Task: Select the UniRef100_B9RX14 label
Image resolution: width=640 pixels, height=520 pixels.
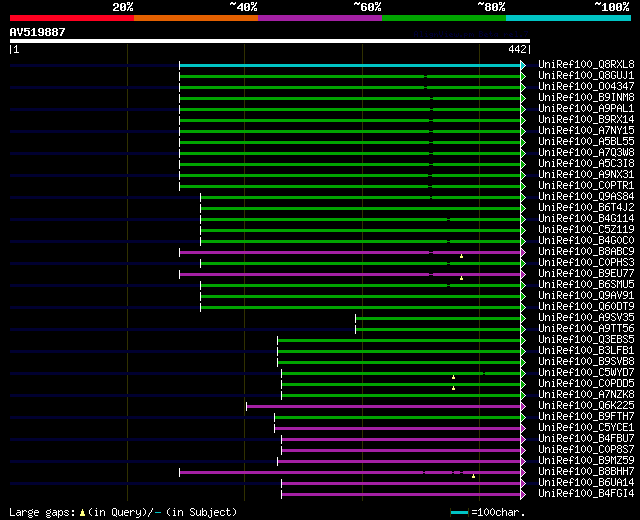Action: (x=586, y=120)
